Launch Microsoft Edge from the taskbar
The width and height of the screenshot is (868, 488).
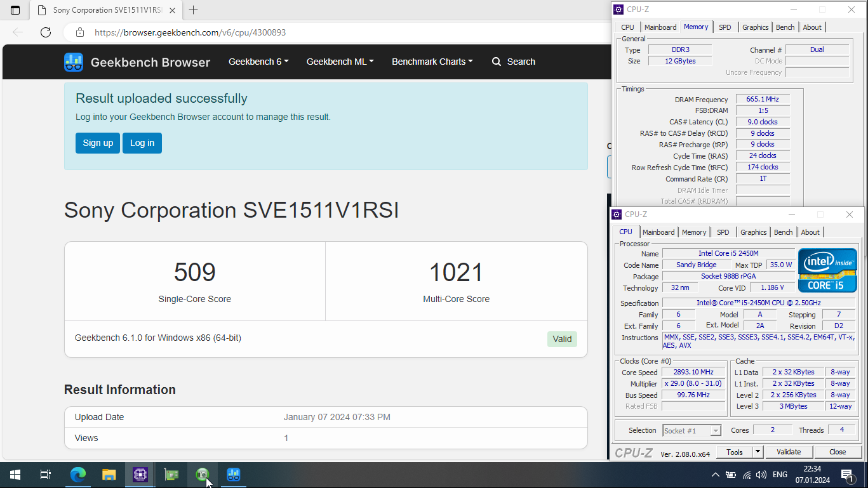[77, 475]
